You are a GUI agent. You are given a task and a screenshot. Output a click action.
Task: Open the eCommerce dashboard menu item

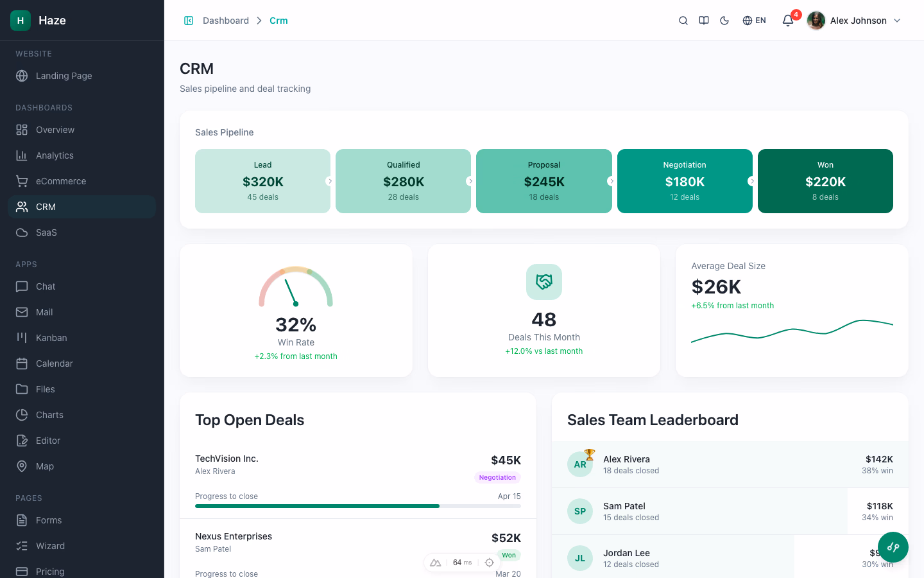click(60, 181)
